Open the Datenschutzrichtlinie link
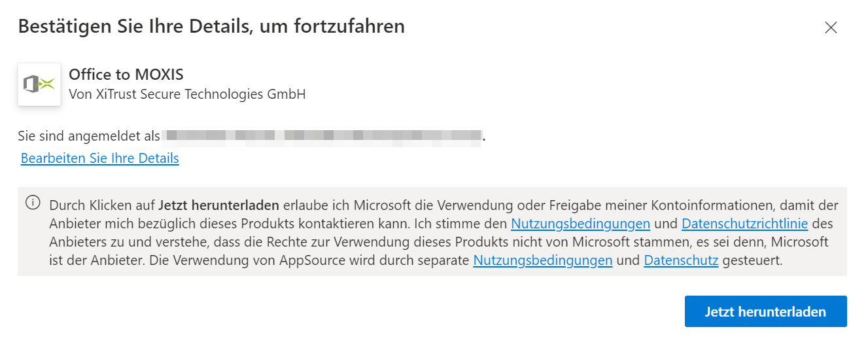Image resolution: width=868 pixels, height=346 pixels. pos(744,224)
